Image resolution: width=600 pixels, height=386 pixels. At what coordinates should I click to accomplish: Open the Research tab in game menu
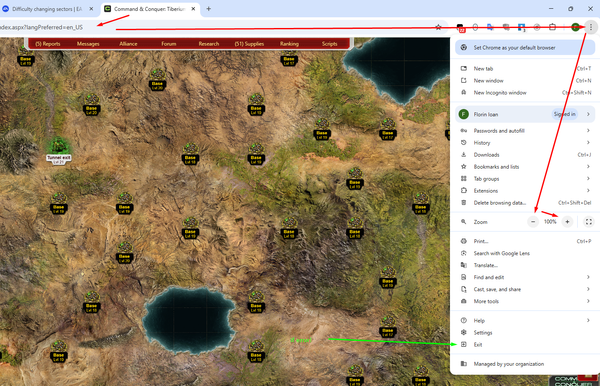point(209,44)
